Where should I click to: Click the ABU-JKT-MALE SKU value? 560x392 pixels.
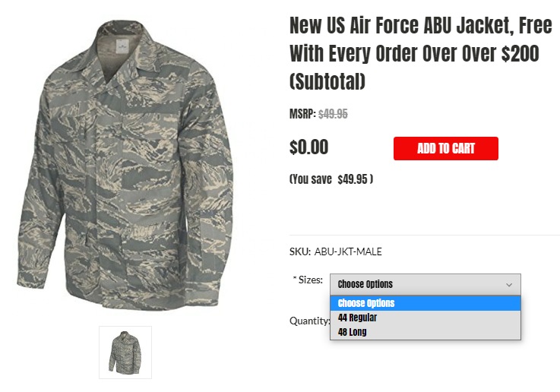click(x=348, y=251)
